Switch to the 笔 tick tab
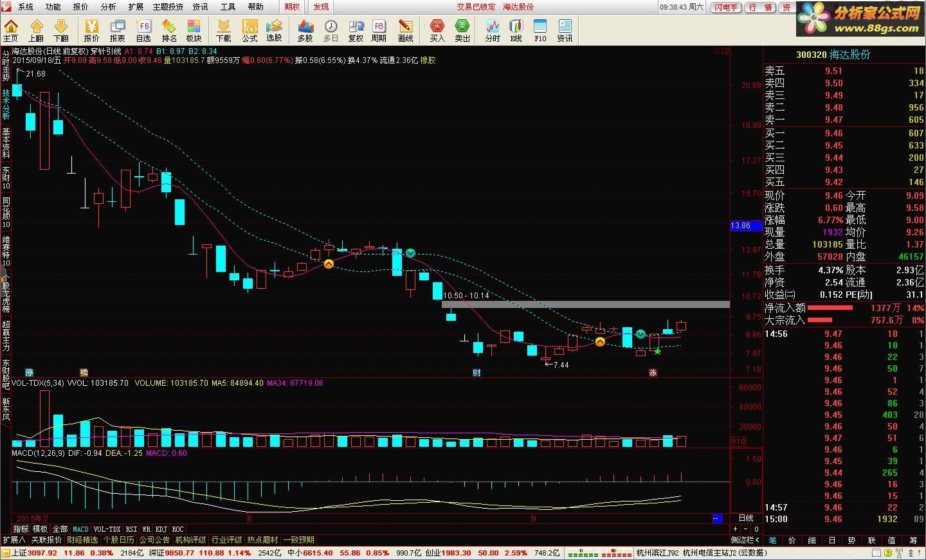Image resolution: width=926 pixels, height=560 pixels. pyautogui.click(x=772, y=541)
